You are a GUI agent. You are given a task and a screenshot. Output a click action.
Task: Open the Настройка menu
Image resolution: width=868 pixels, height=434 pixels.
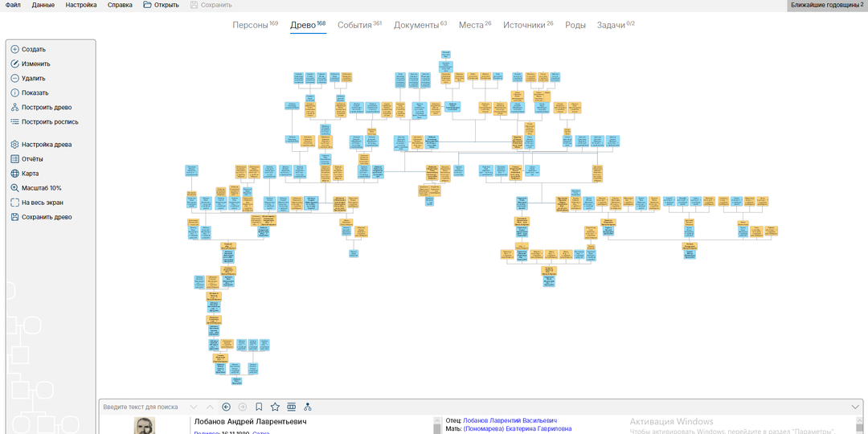tap(81, 5)
